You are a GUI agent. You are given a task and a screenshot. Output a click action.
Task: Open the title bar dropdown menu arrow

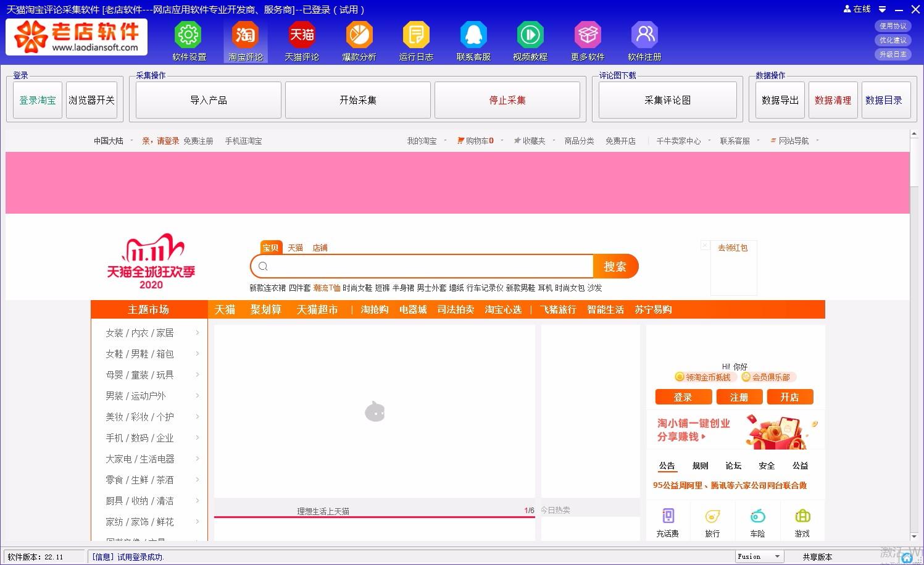pyautogui.click(x=882, y=9)
